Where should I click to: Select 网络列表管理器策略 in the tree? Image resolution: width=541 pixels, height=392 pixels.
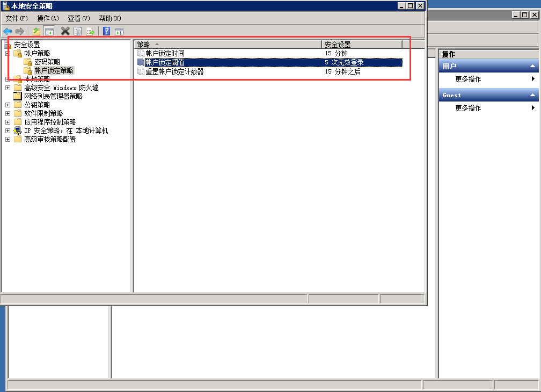(53, 96)
